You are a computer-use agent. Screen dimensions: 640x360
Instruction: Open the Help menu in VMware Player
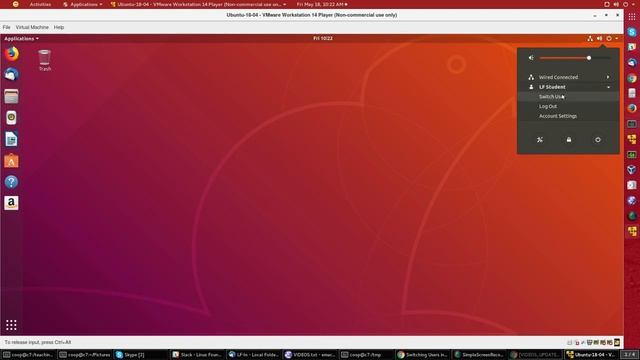59,27
